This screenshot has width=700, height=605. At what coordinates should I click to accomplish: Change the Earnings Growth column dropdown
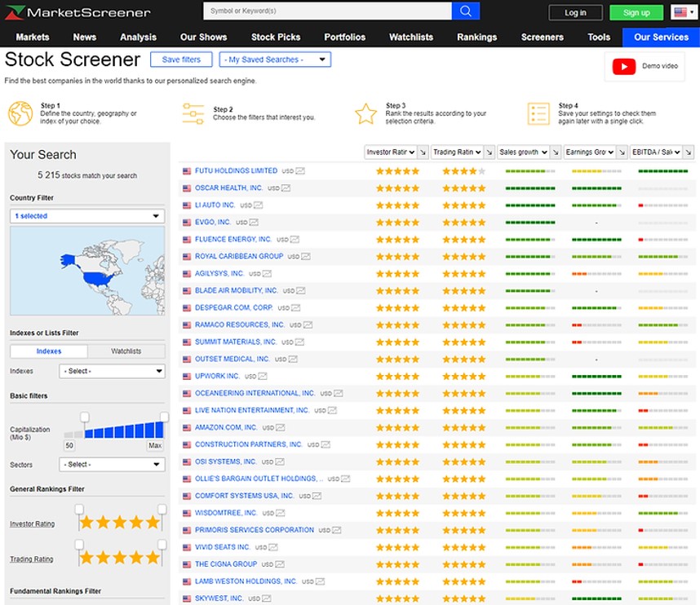point(589,152)
